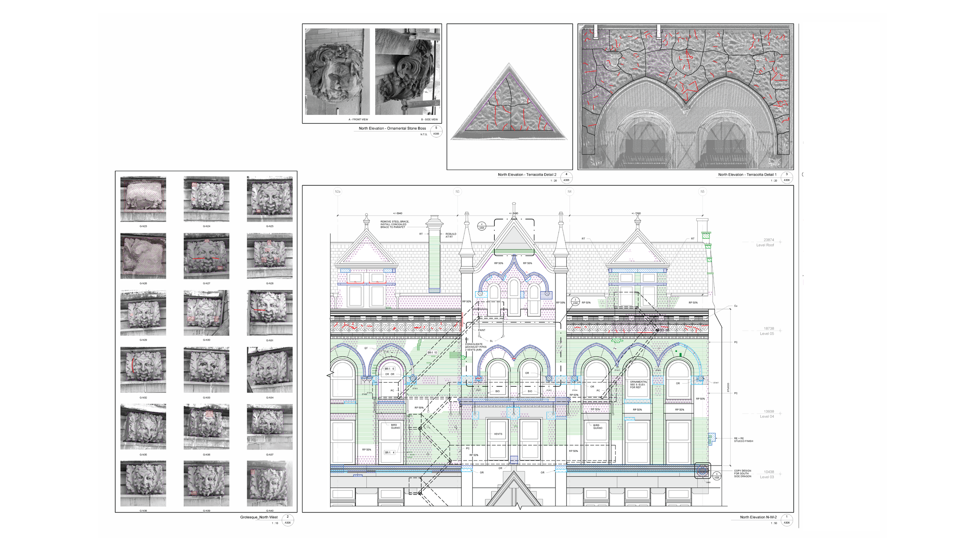Click detail callout 3/A306 bubble on elevation
This screenshot has width=980, height=551.
(x=575, y=301)
